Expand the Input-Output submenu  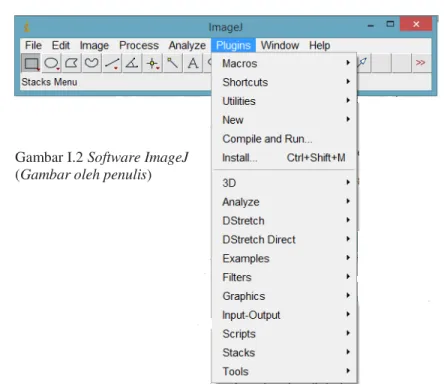(x=285, y=315)
